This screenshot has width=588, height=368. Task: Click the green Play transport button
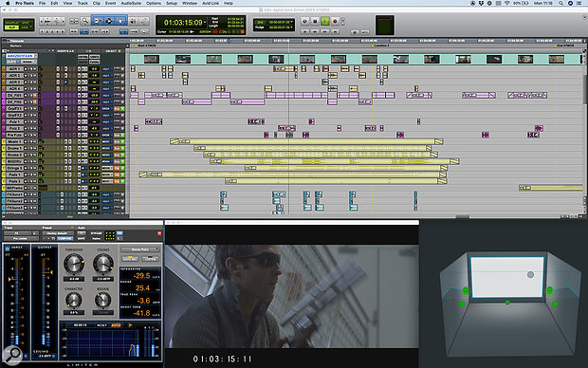pyautogui.click(x=325, y=22)
